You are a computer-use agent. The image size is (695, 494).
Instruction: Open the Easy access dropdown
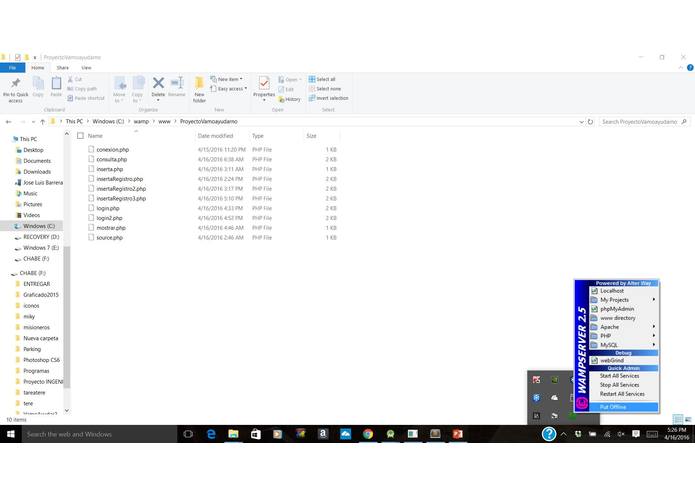[229, 89]
